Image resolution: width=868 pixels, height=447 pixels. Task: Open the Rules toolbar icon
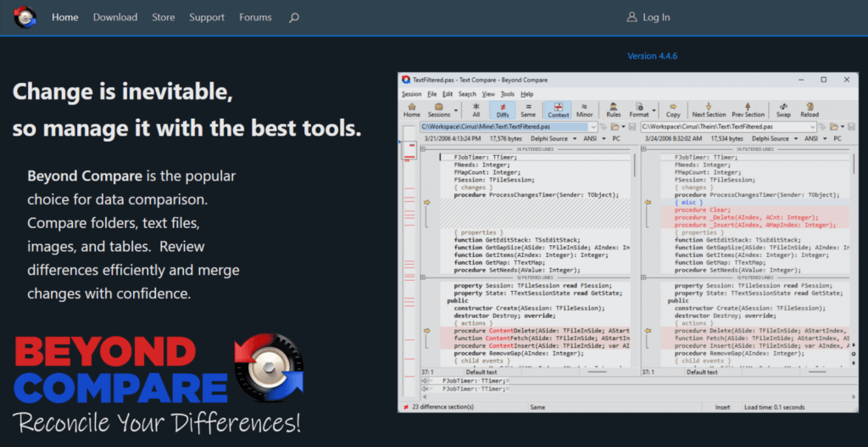(614, 109)
